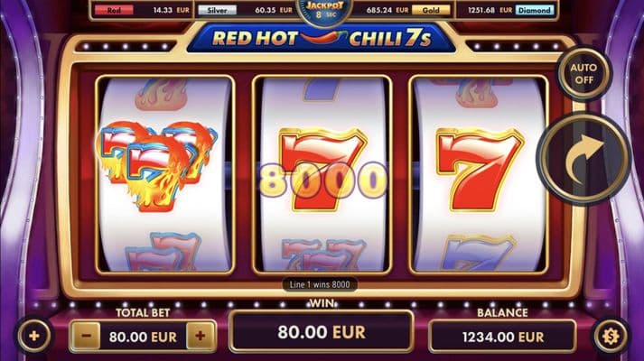644x361 pixels.
Task: Open the bottom-left round plus menu icon
Action: click(x=34, y=336)
